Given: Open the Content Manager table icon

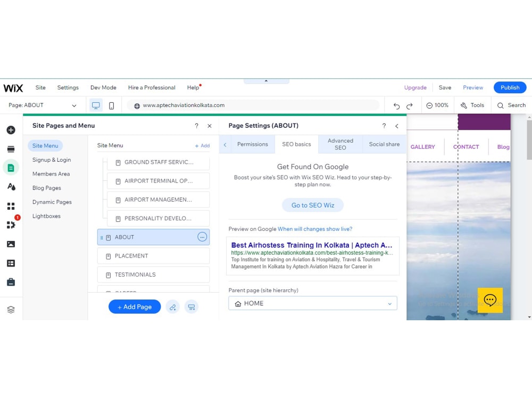Looking at the screenshot, I should (x=11, y=263).
